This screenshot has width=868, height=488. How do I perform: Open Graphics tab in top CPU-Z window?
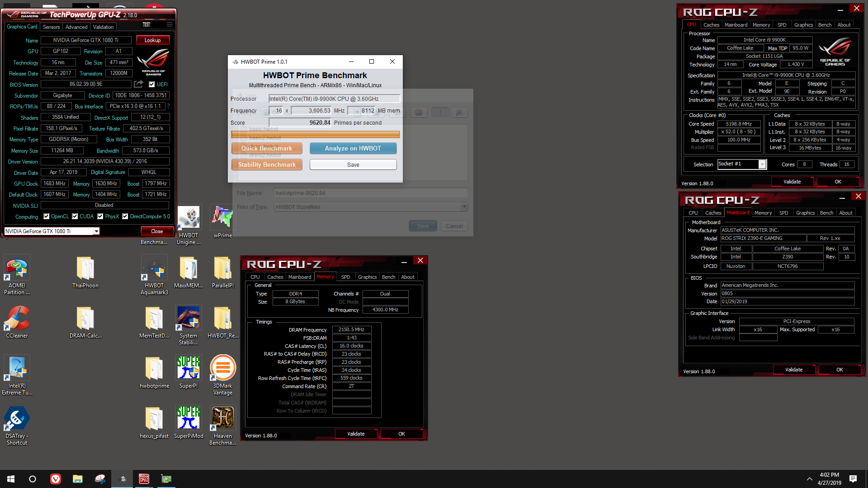tap(803, 25)
